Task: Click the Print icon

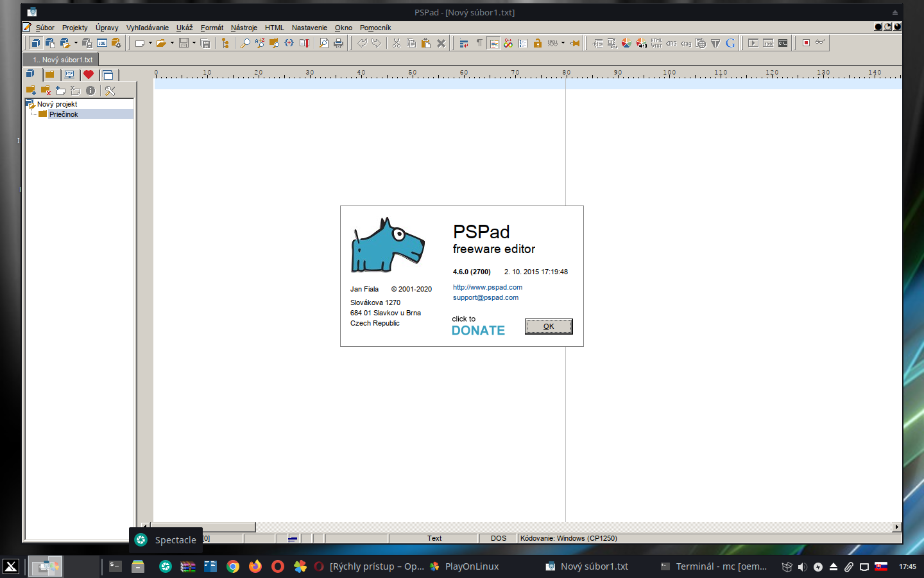Action: [x=339, y=43]
